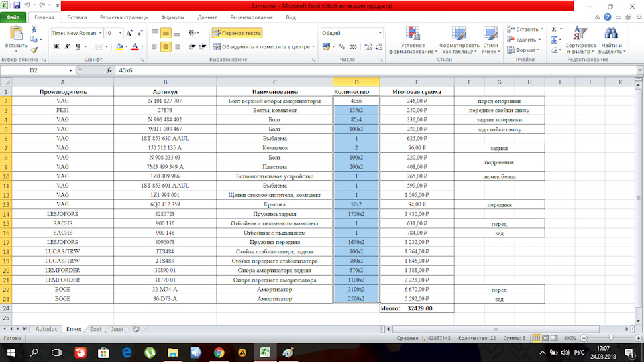Image resolution: width=644 pixels, height=362 pixels.
Task: Open the Файл tab
Action: [13, 17]
